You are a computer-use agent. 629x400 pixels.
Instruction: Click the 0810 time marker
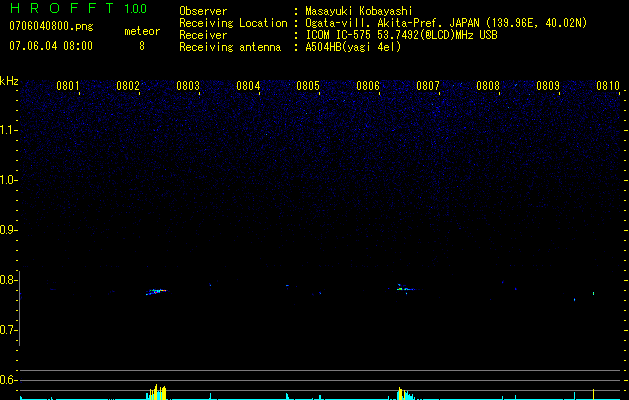(608, 85)
